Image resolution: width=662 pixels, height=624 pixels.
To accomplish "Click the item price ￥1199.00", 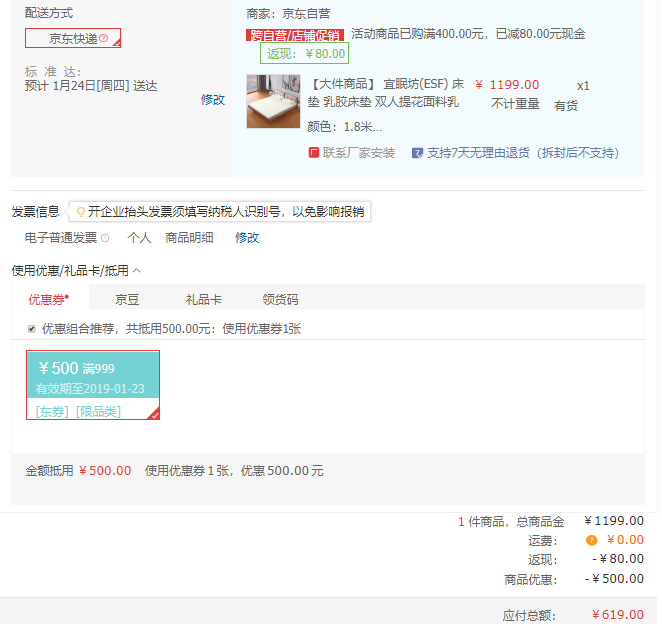I will [507, 84].
